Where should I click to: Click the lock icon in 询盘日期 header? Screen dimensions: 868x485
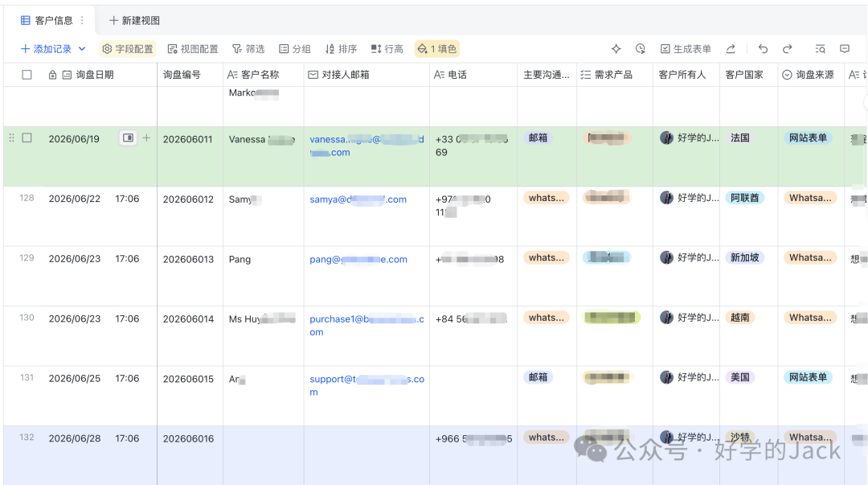pyautogui.click(x=52, y=75)
